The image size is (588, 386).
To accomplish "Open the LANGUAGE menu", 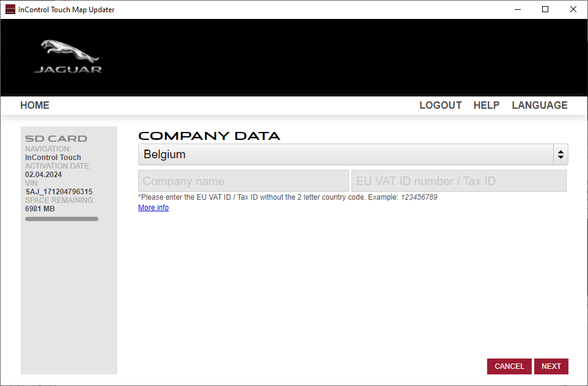I will (540, 105).
